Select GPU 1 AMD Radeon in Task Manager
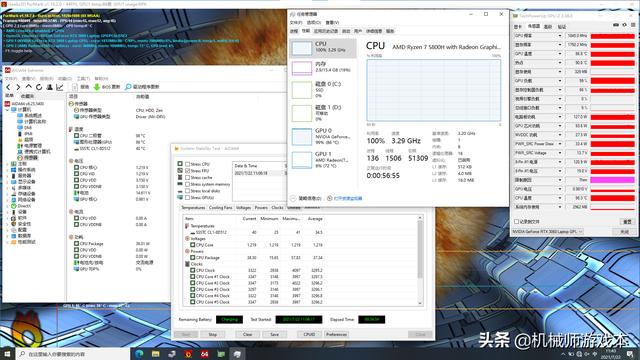 point(322,160)
